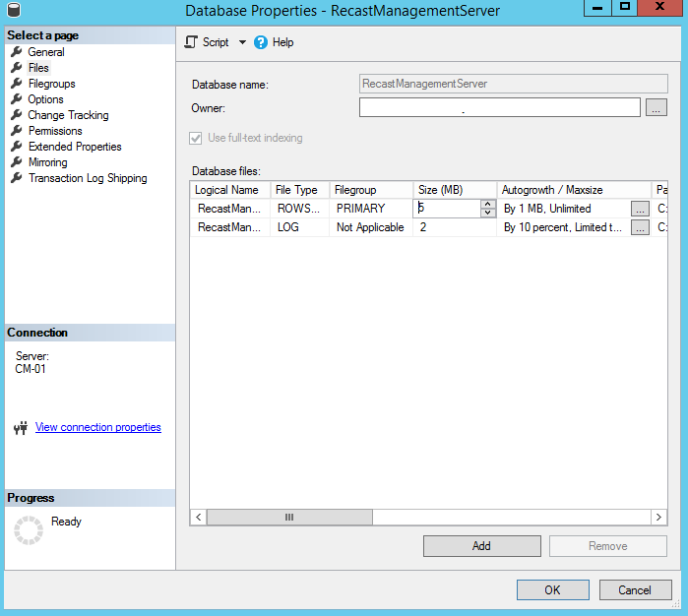Click 'By 1 MB, Unlimited' autogrowth cell
The height and width of the screenshot is (616, 688).
click(564, 209)
